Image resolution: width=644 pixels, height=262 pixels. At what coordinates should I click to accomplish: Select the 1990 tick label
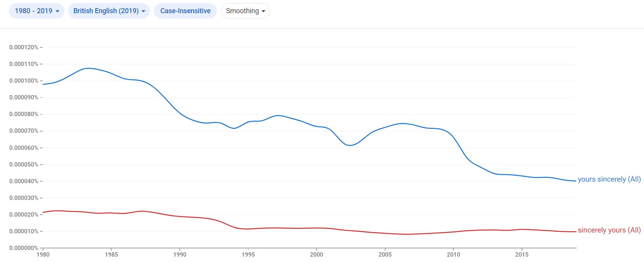point(180,255)
